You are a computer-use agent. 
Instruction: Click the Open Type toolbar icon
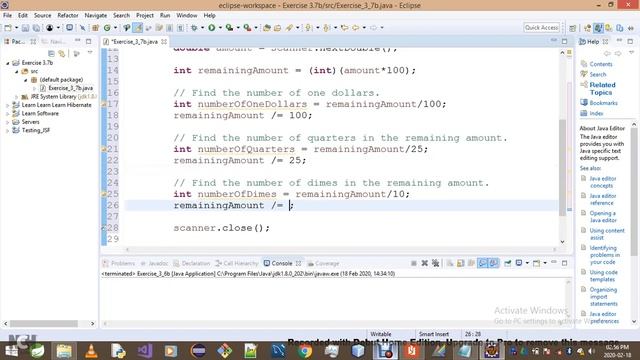267,28
